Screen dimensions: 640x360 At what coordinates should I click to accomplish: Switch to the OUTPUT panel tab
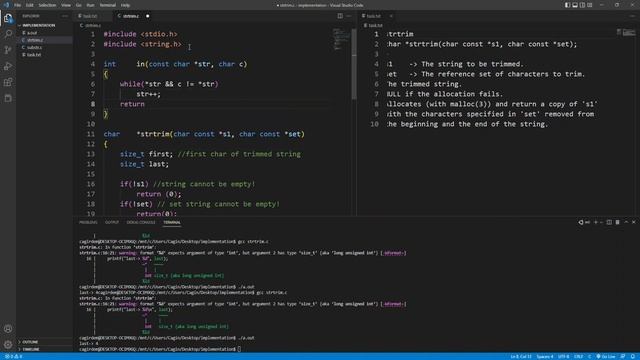tap(112, 222)
